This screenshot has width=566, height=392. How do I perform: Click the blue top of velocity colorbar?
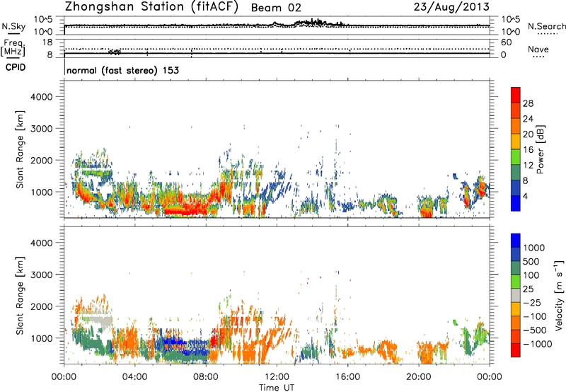516,240
